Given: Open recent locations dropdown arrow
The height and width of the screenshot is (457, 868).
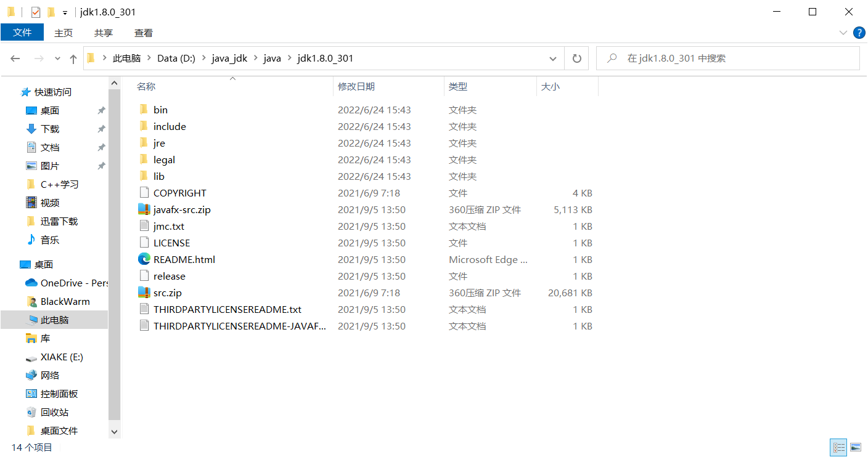Looking at the screenshot, I should point(57,59).
